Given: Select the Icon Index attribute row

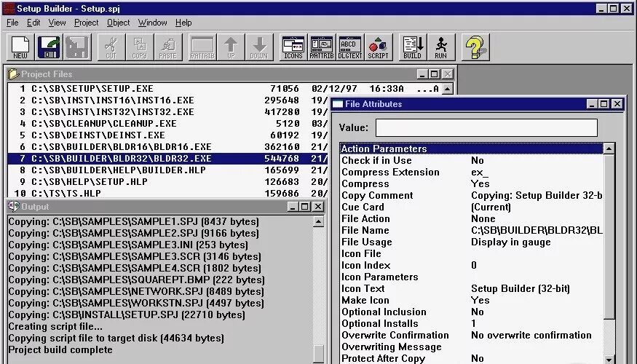Looking at the screenshot, I should [472, 265].
